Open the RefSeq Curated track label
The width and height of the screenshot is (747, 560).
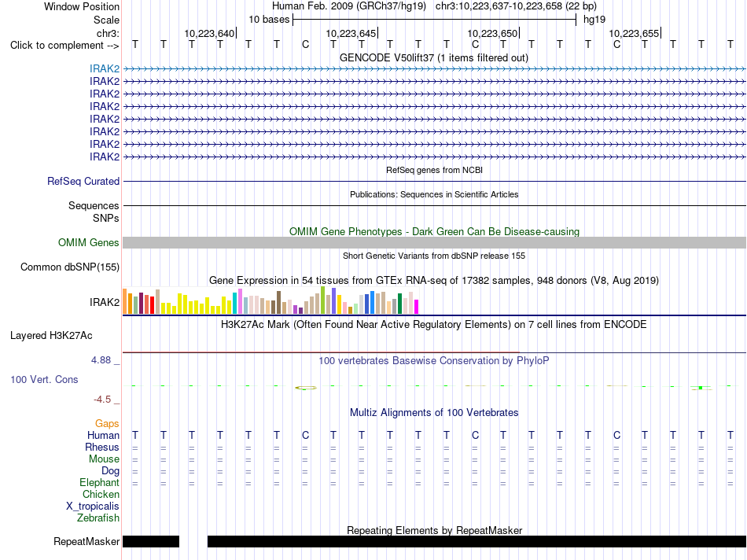tap(83, 181)
